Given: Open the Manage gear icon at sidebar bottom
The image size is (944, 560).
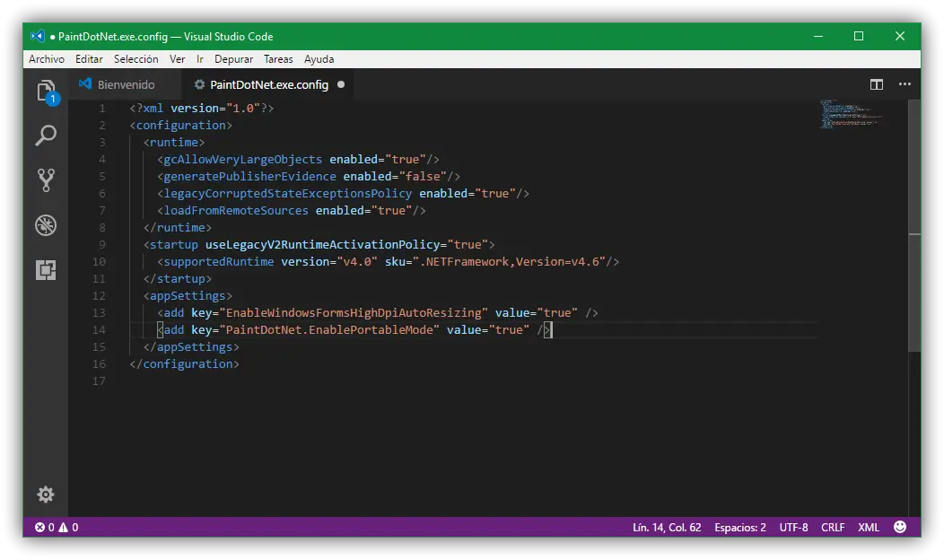Looking at the screenshot, I should (46, 494).
